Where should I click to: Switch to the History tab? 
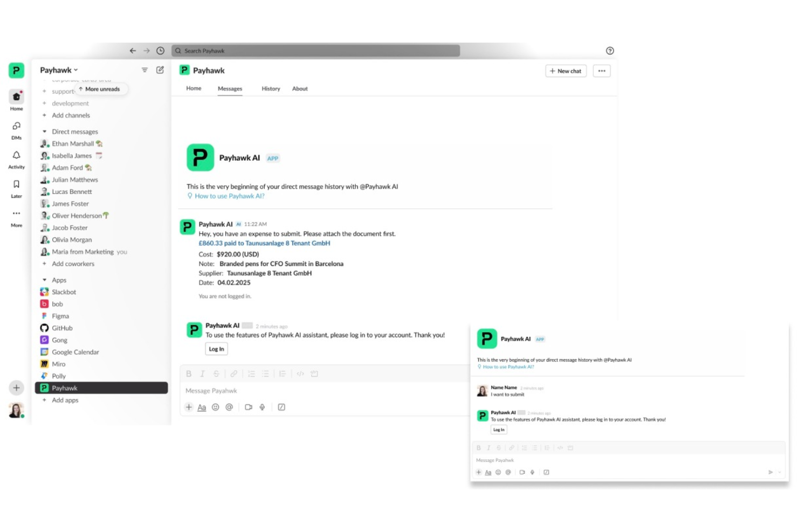pyautogui.click(x=271, y=88)
